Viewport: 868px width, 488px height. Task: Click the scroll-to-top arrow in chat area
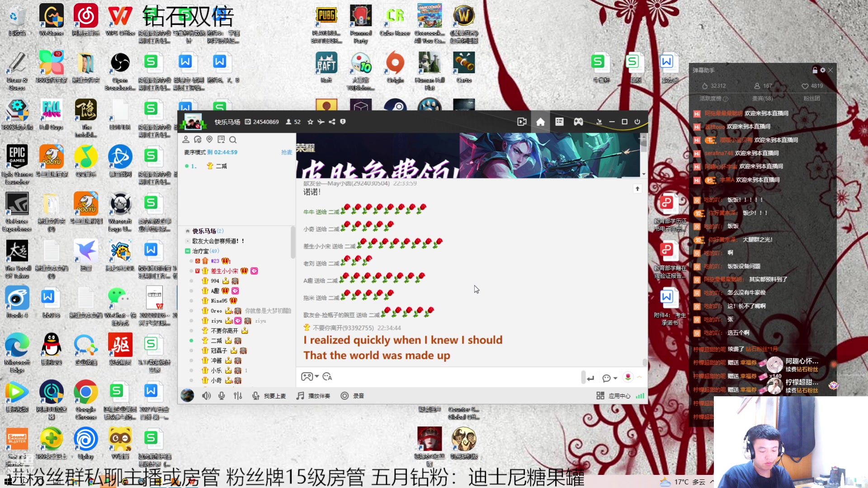pos(637,189)
